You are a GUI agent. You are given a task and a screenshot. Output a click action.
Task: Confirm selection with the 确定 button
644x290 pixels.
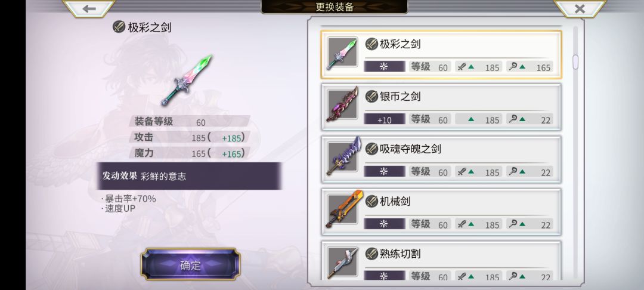coord(191,265)
